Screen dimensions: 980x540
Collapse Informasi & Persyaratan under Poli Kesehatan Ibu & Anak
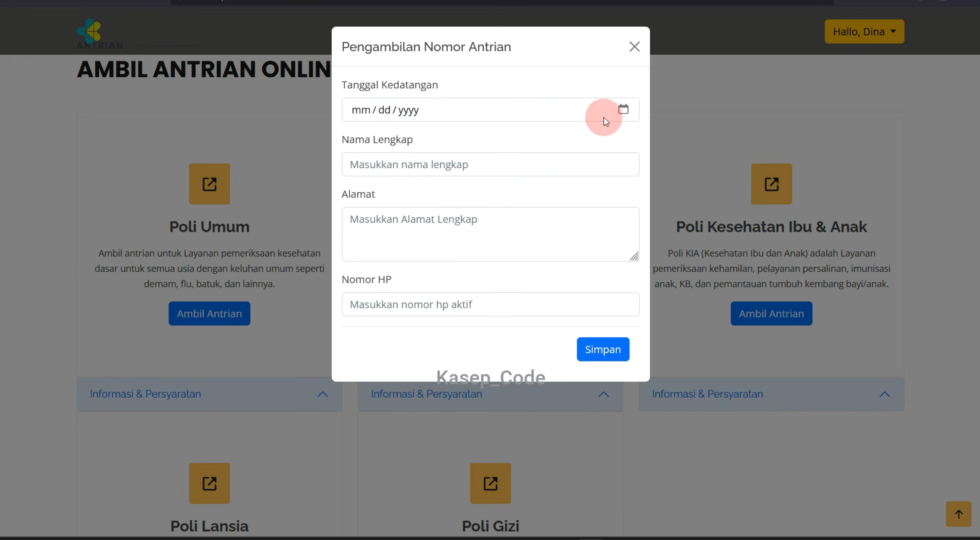pyautogui.click(x=771, y=394)
